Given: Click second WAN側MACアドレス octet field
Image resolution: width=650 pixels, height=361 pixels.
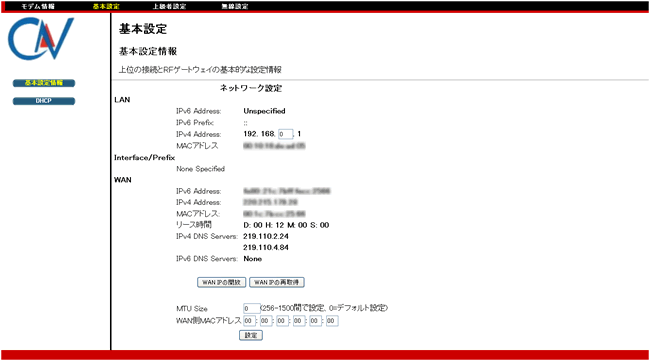Looking at the screenshot, I should pos(266,321).
